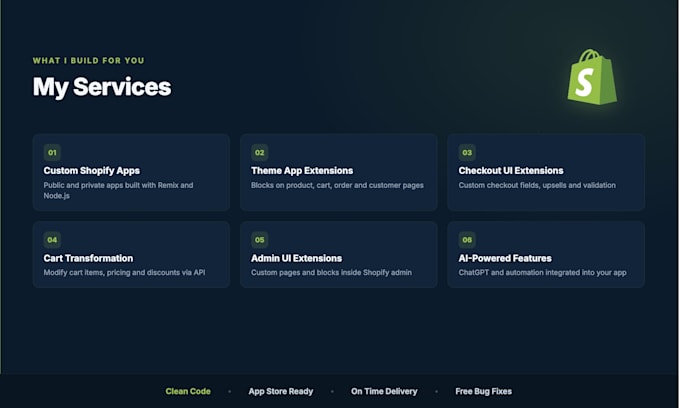Click the 03 number badge

coord(467,153)
